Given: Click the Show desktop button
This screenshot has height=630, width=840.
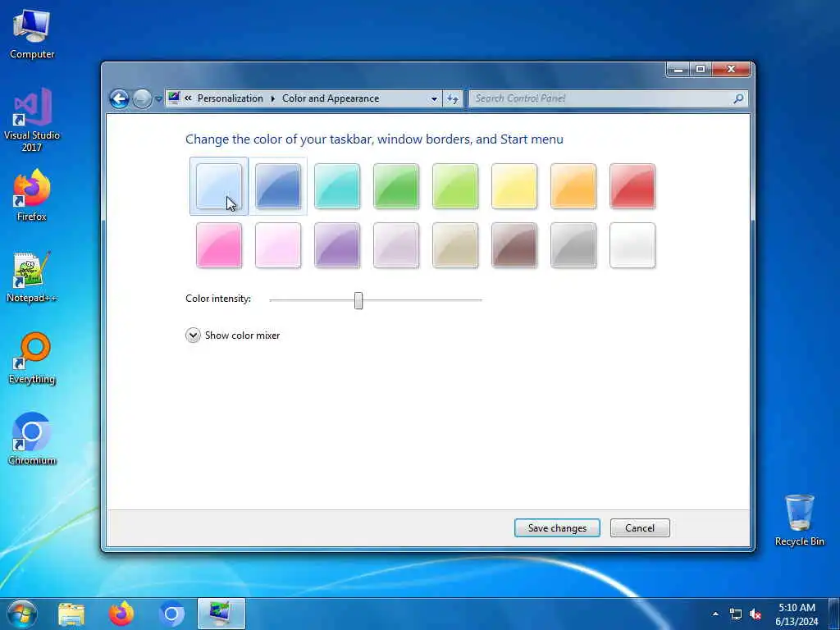Looking at the screenshot, I should coord(834,614).
